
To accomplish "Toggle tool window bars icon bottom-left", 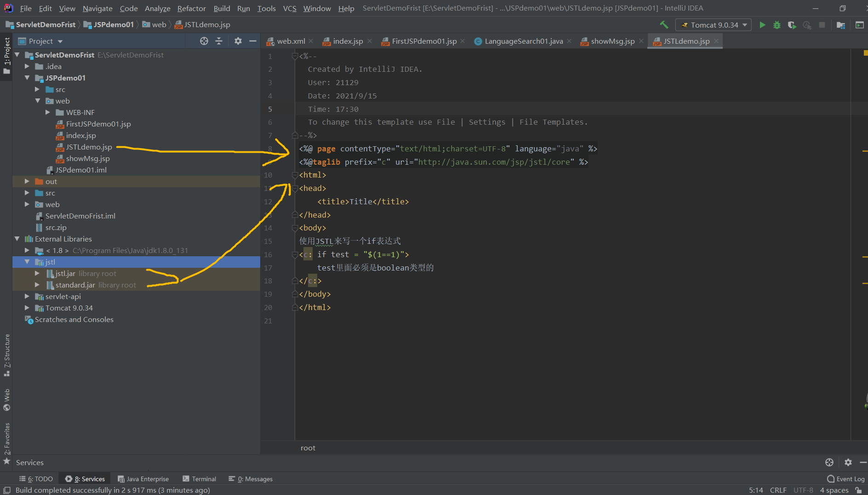I will (x=7, y=490).
